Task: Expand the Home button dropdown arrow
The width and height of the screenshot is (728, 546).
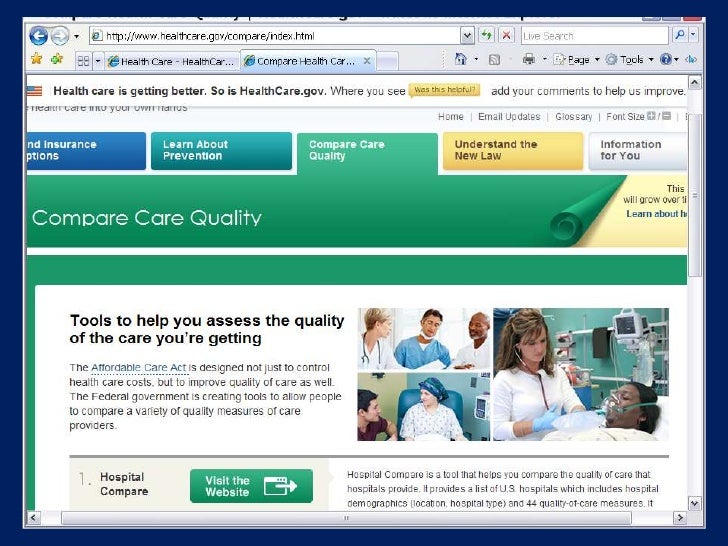Action: pyautogui.click(x=476, y=59)
